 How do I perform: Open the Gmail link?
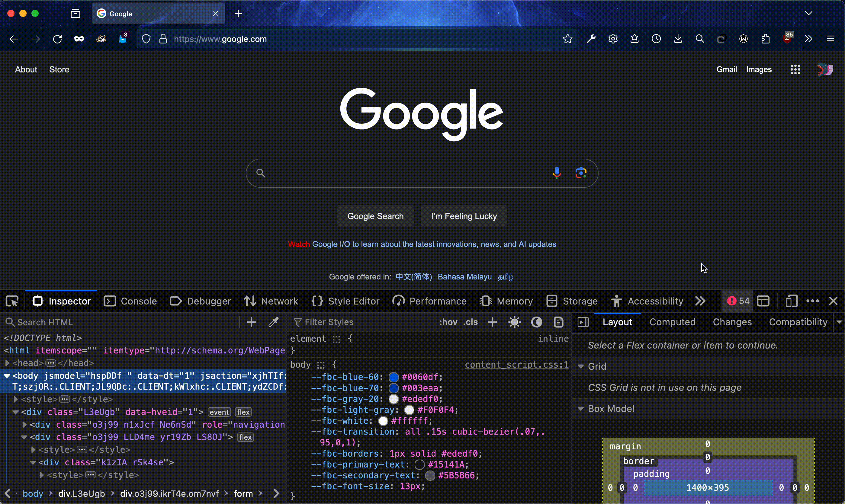(x=726, y=70)
